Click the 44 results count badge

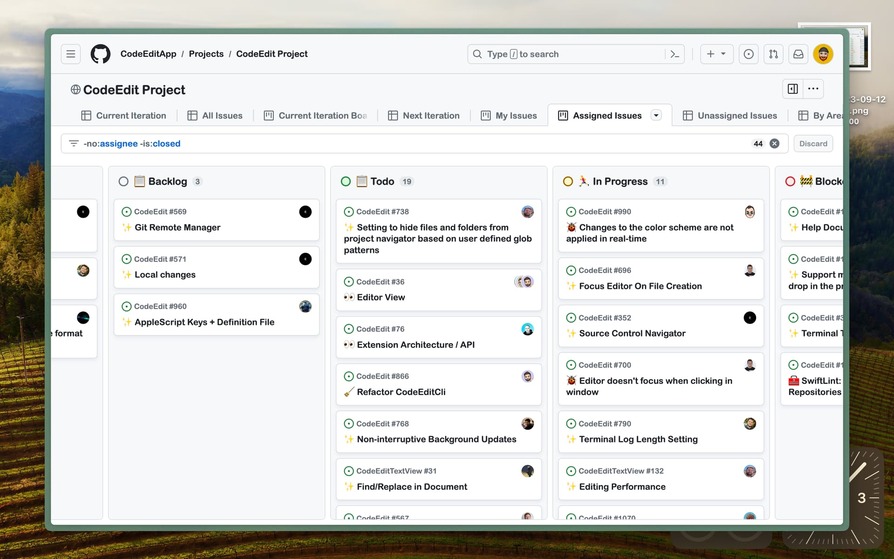point(758,144)
